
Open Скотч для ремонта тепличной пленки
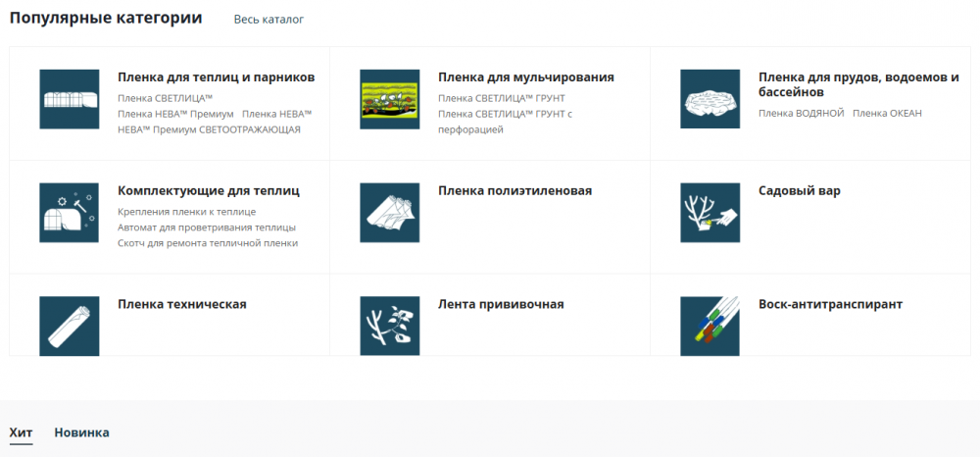pos(207,243)
